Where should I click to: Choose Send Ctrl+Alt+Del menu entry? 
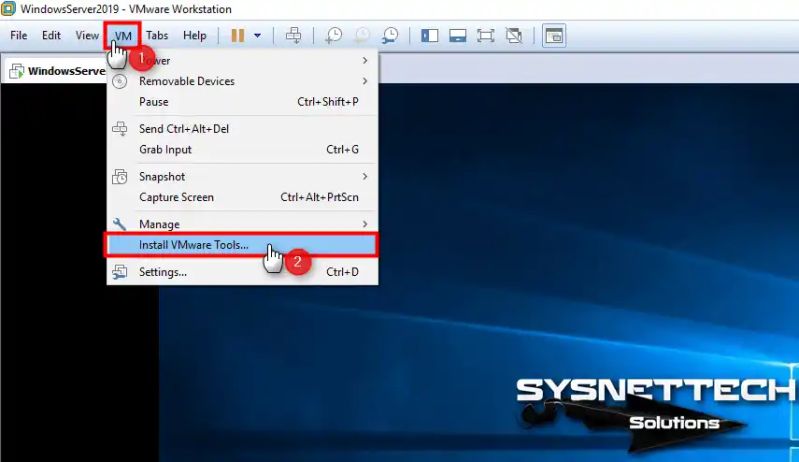point(243,129)
